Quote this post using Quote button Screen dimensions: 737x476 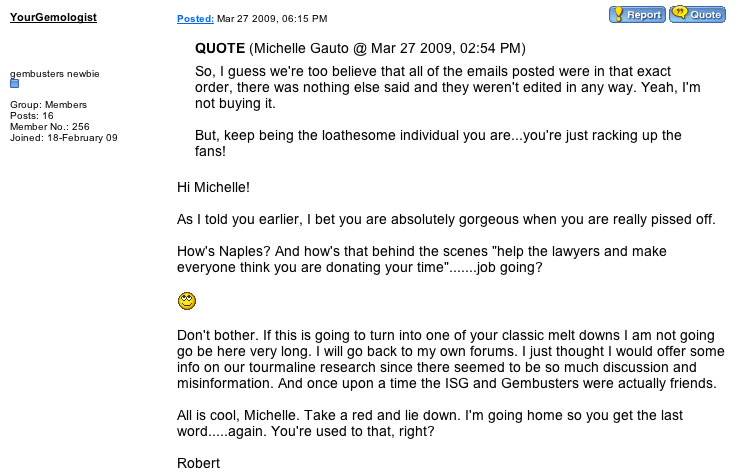(x=697, y=14)
